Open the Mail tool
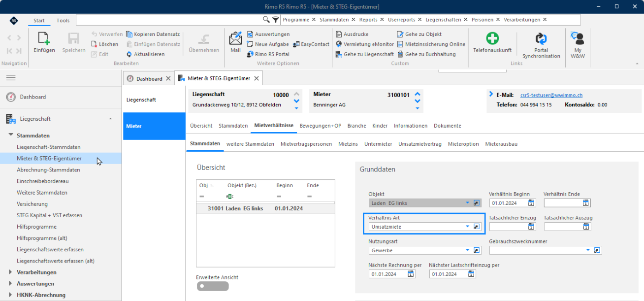Viewport: 644px width, 301px height. 235,42
